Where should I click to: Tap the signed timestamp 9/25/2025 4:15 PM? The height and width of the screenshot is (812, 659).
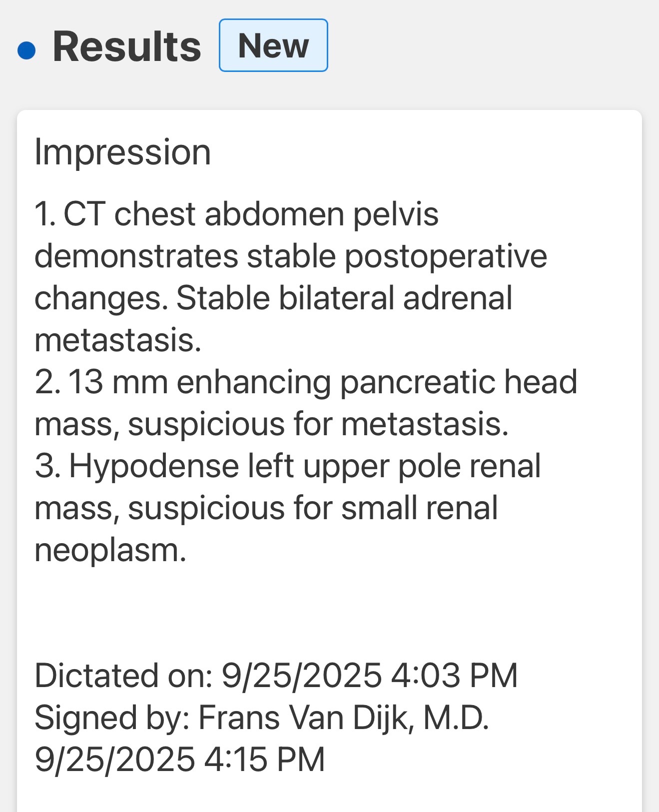[x=179, y=760]
